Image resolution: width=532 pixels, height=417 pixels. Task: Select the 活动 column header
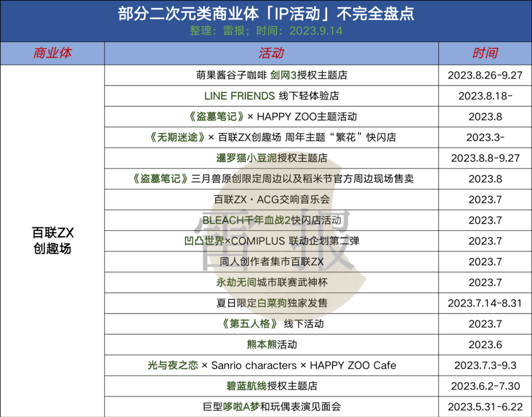(x=271, y=54)
